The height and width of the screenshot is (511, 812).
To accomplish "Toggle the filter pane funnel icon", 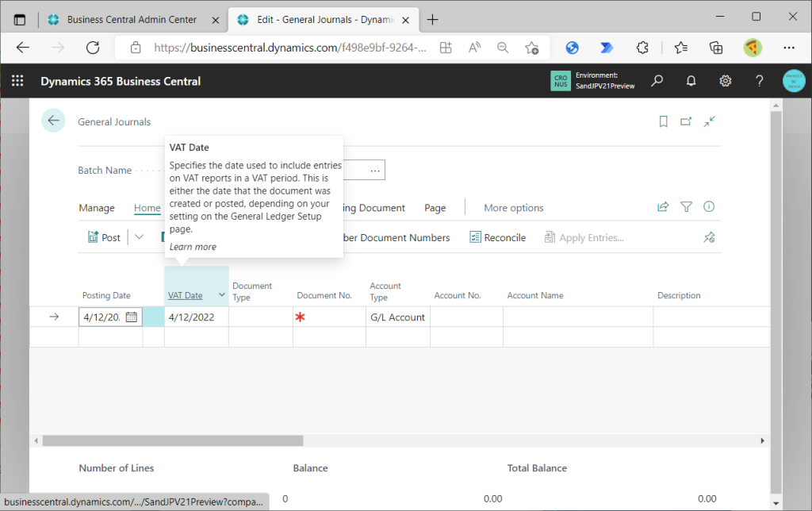I will pyautogui.click(x=687, y=207).
